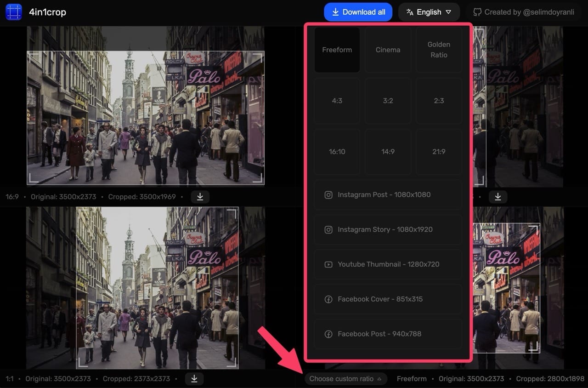Click the GitHub icon in the header

coord(478,12)
